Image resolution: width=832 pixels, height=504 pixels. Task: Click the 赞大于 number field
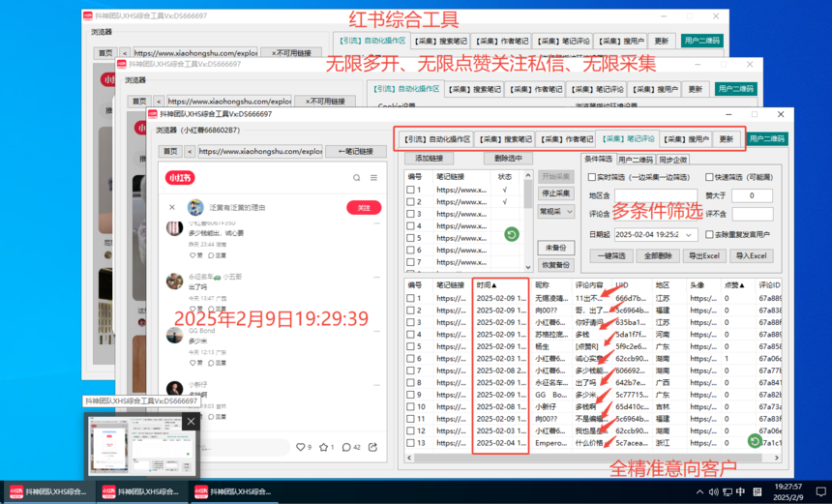(x=752, y=195)
